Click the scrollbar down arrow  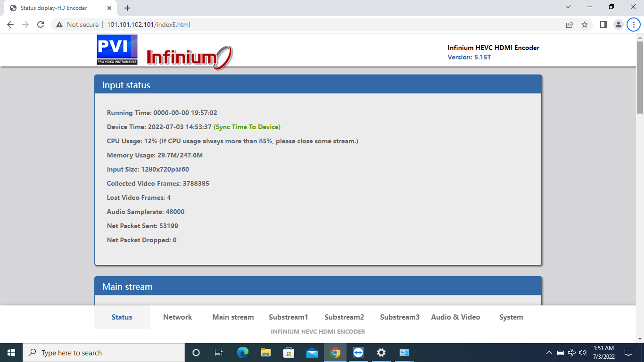click(x=640, y=338)
